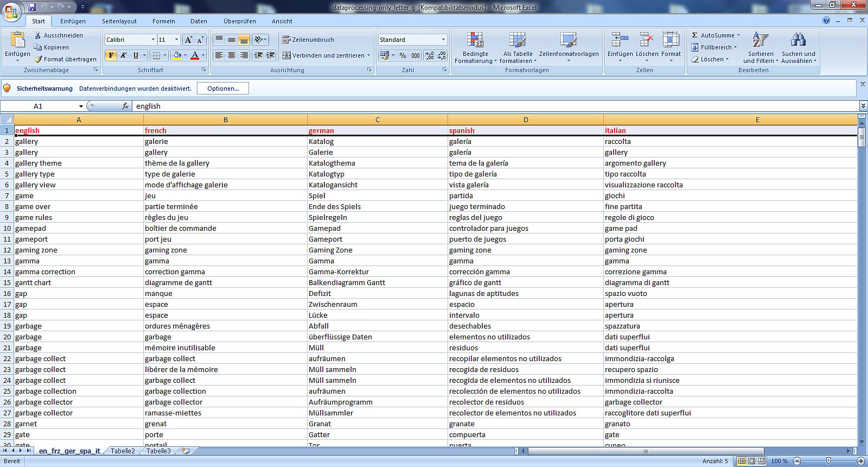
Task: Switch to Formeln ribbon tab
Action: coord(164,21)
